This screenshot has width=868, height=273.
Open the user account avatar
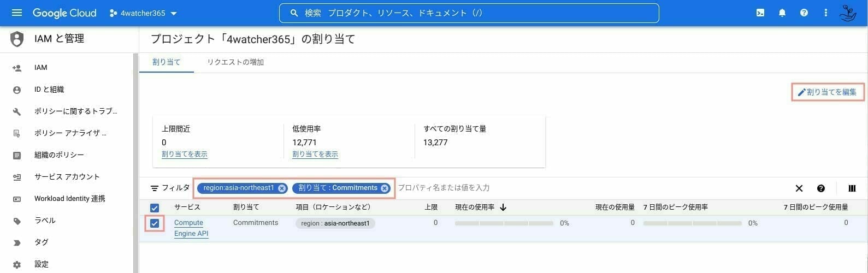848,13
